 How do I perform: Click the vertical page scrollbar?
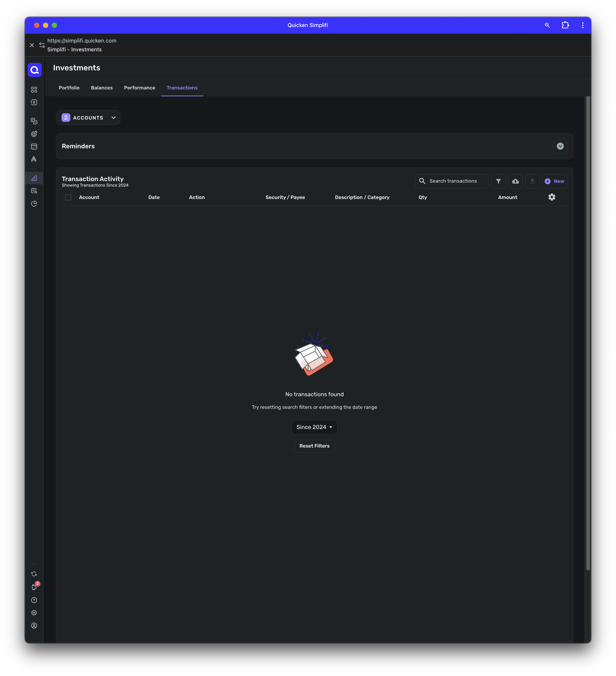pos(588,332)
